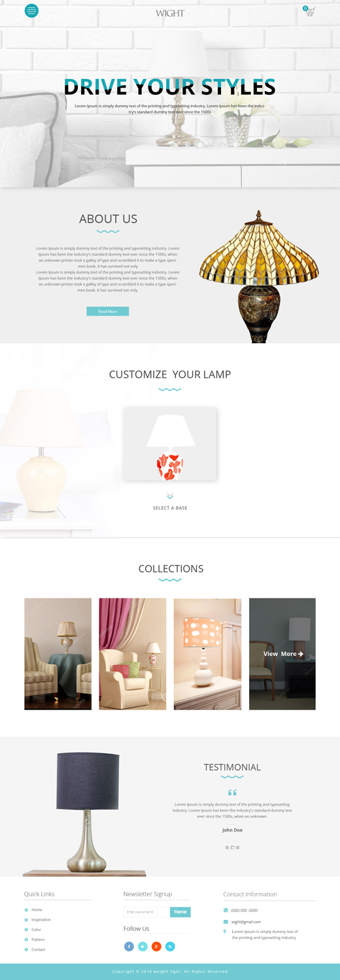
Task: Click the RSS feed icon
Action: (170, 946)
